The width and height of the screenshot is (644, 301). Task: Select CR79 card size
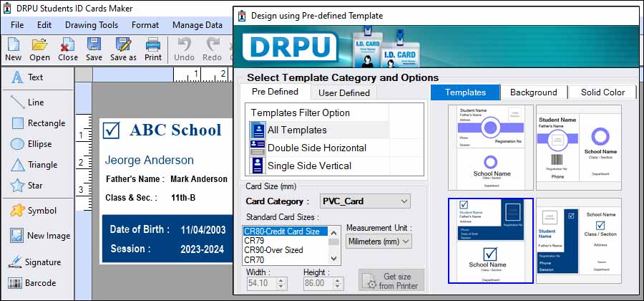click(x=286, y=241)
